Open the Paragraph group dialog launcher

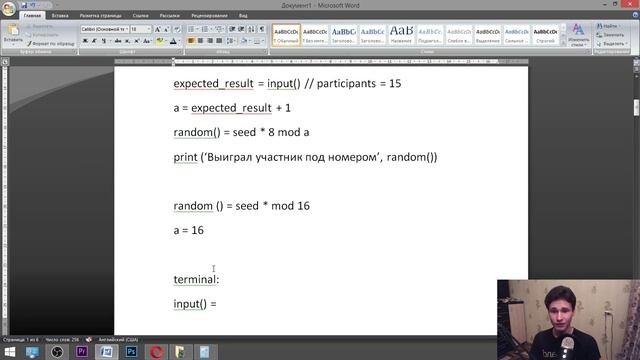[265, 52]
